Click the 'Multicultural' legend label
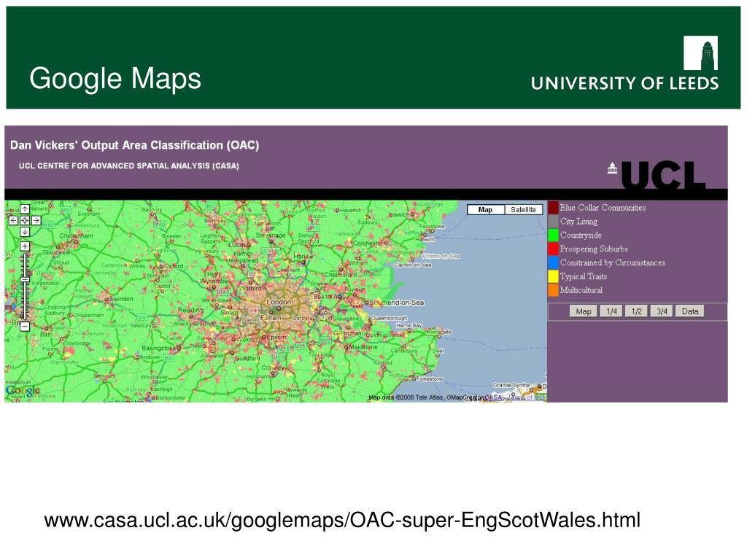 pyautogui.click(x=581, y=290)
